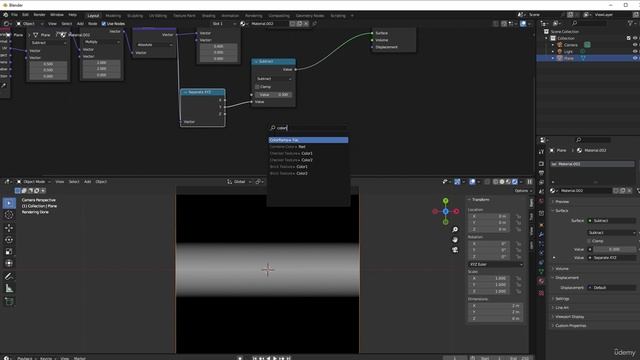Click green Y axis on navigation gizmo
The width and height of the screenshot is (640, 360).
point(445,201)
